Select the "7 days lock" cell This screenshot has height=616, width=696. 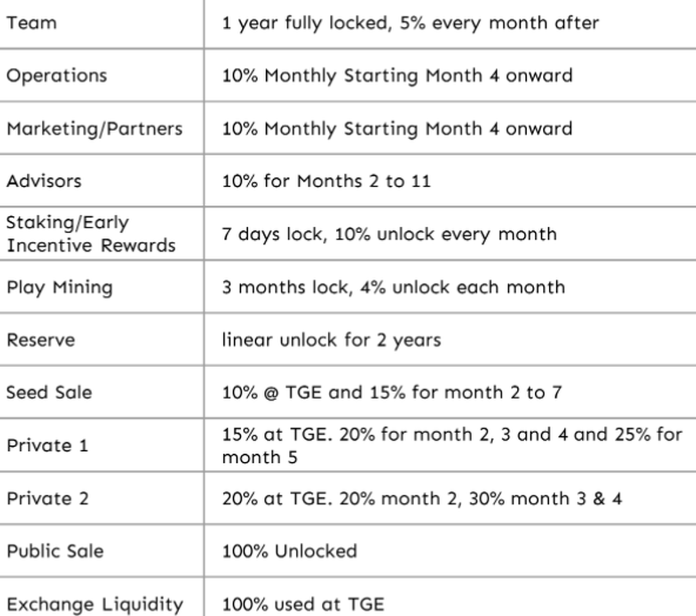pyautogui.click(x=389, y=234)
